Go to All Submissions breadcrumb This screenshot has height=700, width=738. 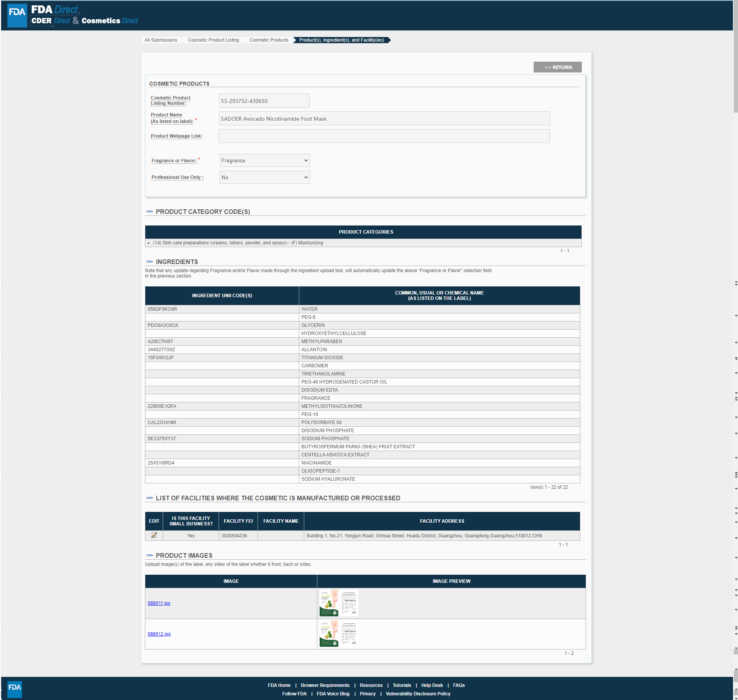[x=161, y=40]
